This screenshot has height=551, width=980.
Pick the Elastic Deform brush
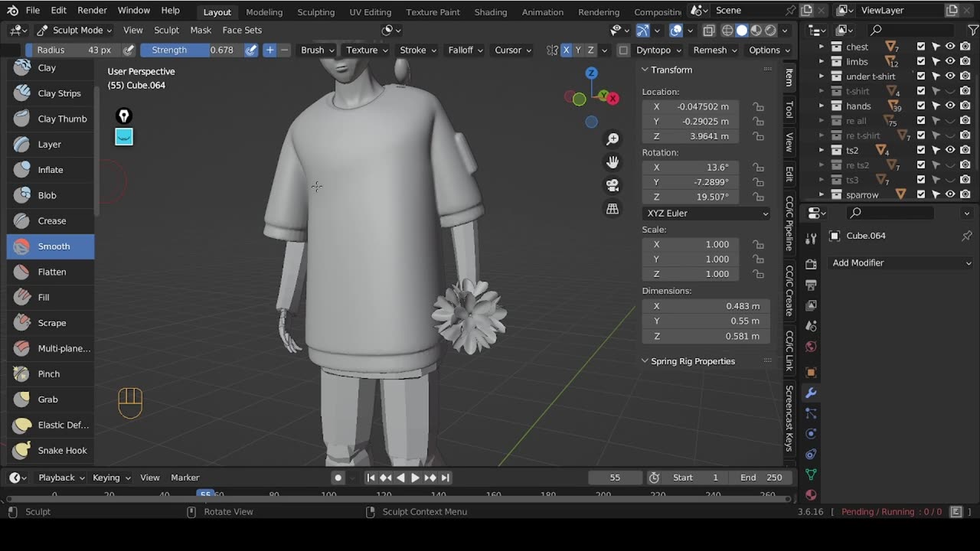click(x=51, y=425)
